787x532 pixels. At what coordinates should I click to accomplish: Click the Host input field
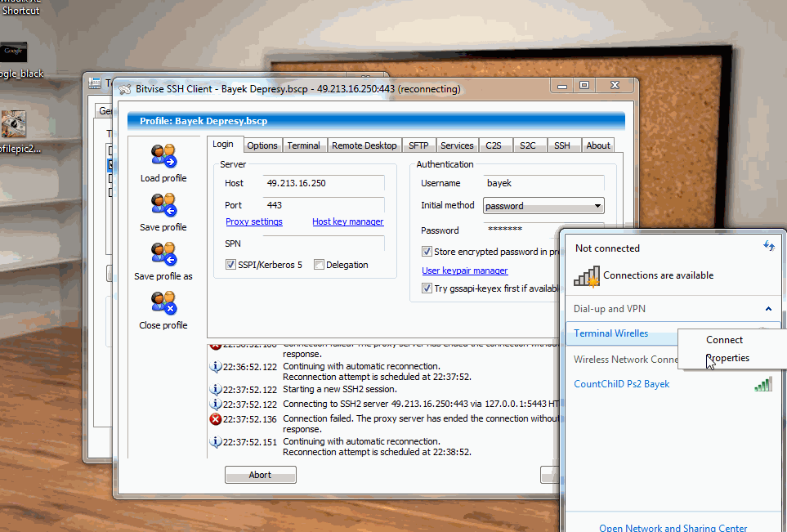click(324, 183)
